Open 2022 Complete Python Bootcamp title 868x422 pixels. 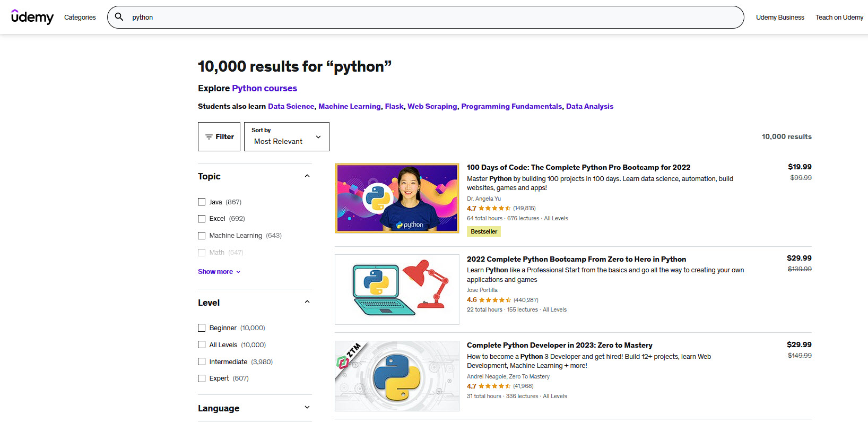pos(576,259)
